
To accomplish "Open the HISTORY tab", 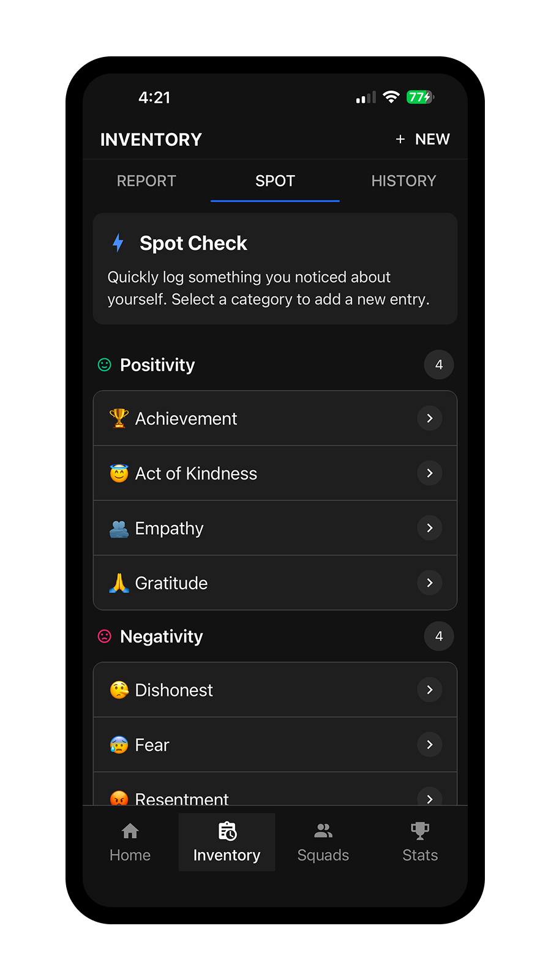I will pyautogui.click(x=403, y=181).
